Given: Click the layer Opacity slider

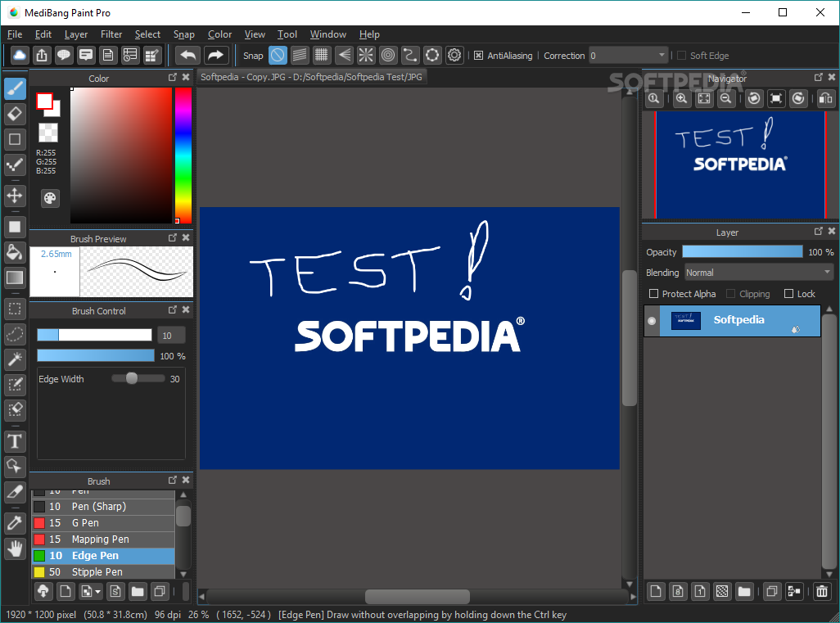Looking at the screenshot, I should point(742,252).
